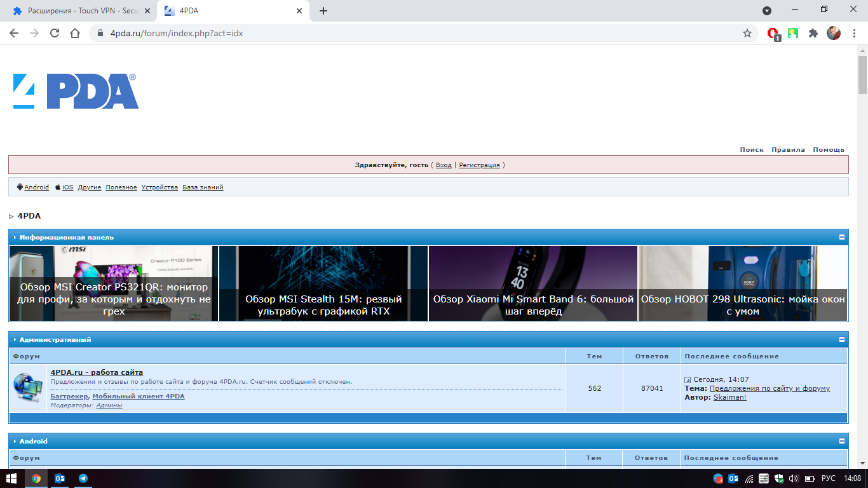Open the Windows Start button

click(x=11, y=478)
